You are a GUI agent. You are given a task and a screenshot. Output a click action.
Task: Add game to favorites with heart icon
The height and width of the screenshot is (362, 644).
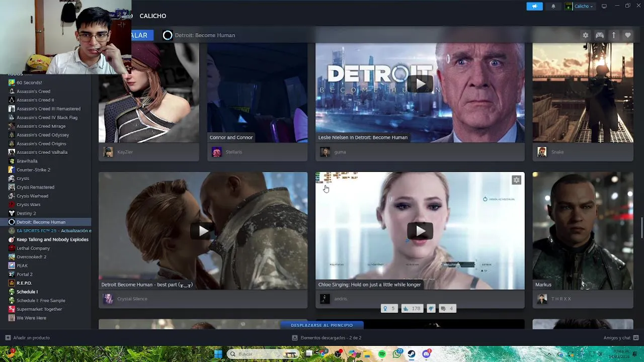tap(627, 35)
